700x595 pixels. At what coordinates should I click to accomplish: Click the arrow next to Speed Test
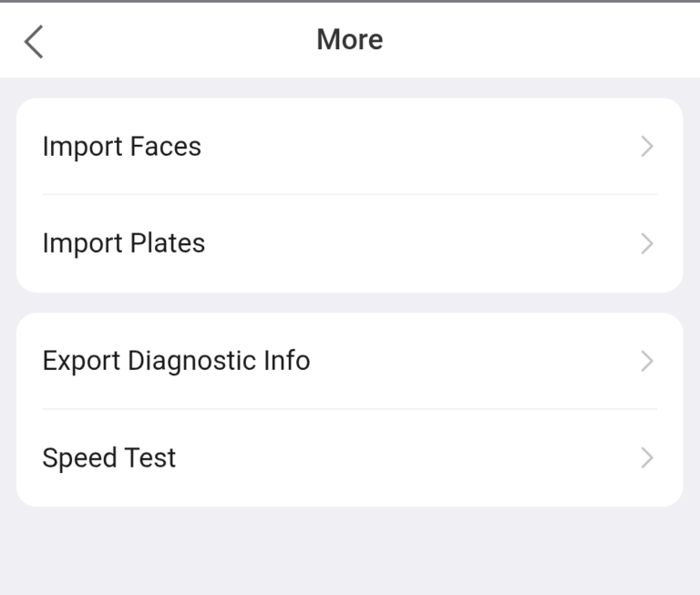647,457
